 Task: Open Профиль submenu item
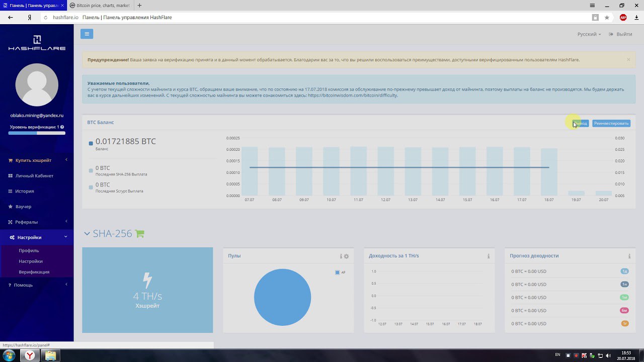point(29,250)
